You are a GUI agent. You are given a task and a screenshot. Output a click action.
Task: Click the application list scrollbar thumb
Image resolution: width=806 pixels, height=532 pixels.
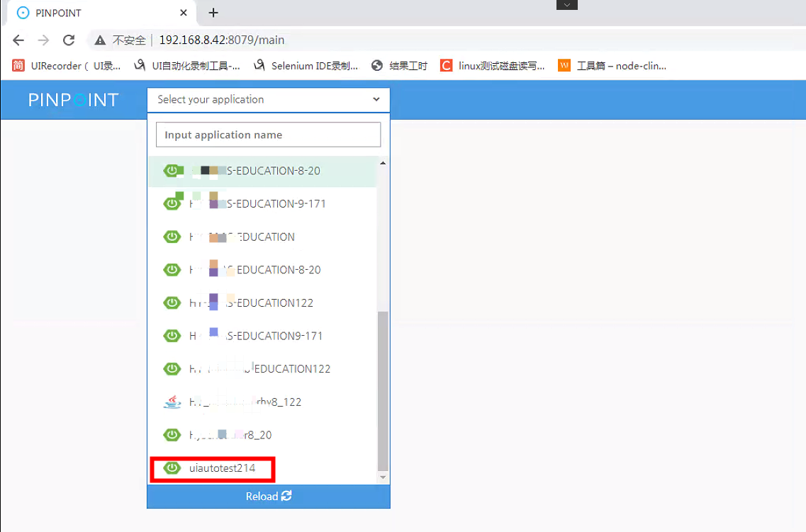(383, 391)
